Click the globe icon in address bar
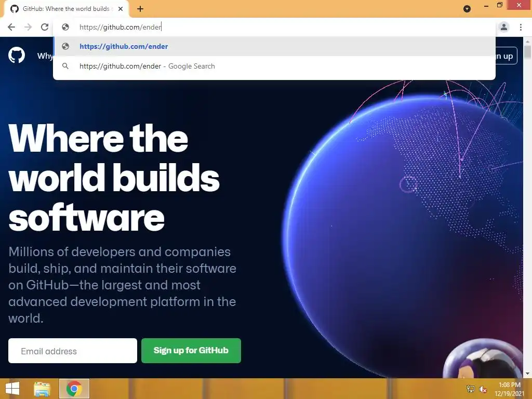Viewport: 532px width, 399px height. coord(65,27)
